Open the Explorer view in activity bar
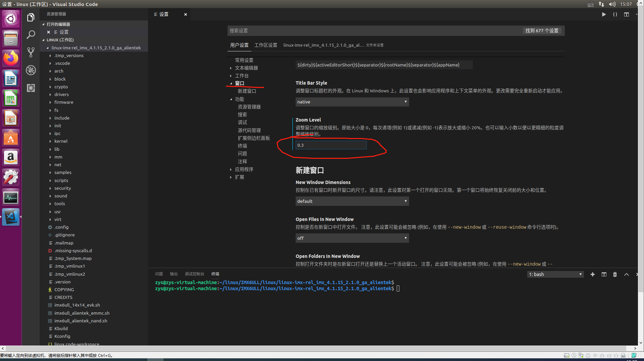 click(31, 17)
